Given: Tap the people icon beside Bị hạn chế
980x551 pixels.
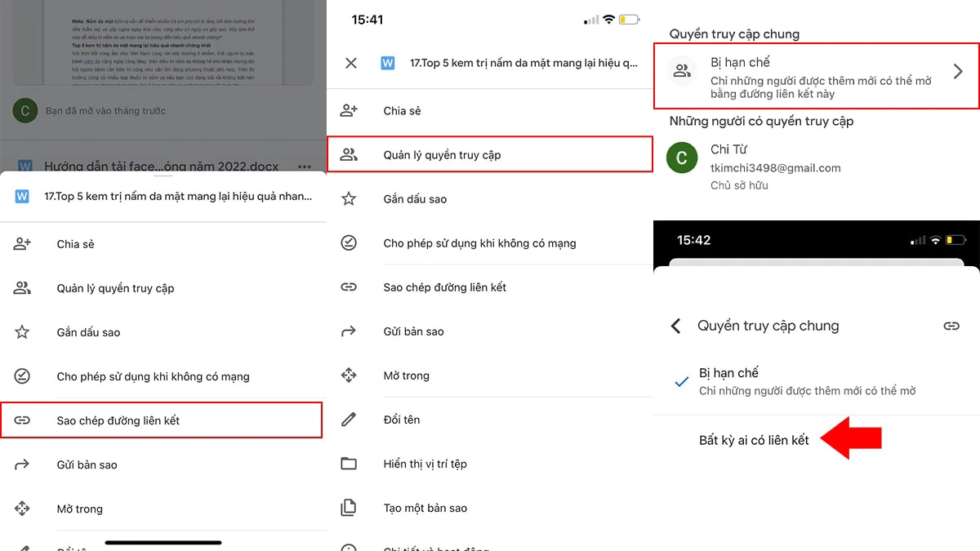Looking at the screenshot, I should coord(682,71).
